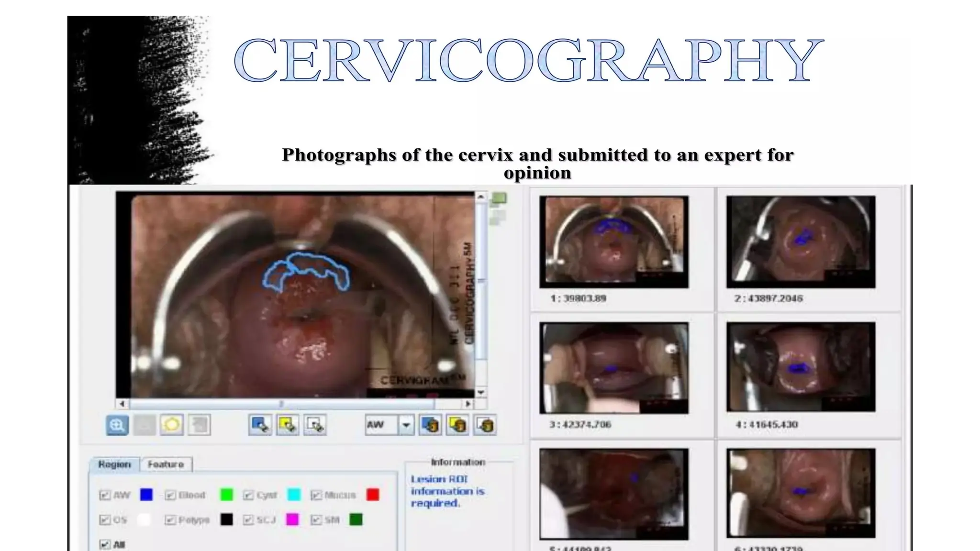Open thumbnail 4: 41645.430

pyautogui.click(x=801, y=367)
